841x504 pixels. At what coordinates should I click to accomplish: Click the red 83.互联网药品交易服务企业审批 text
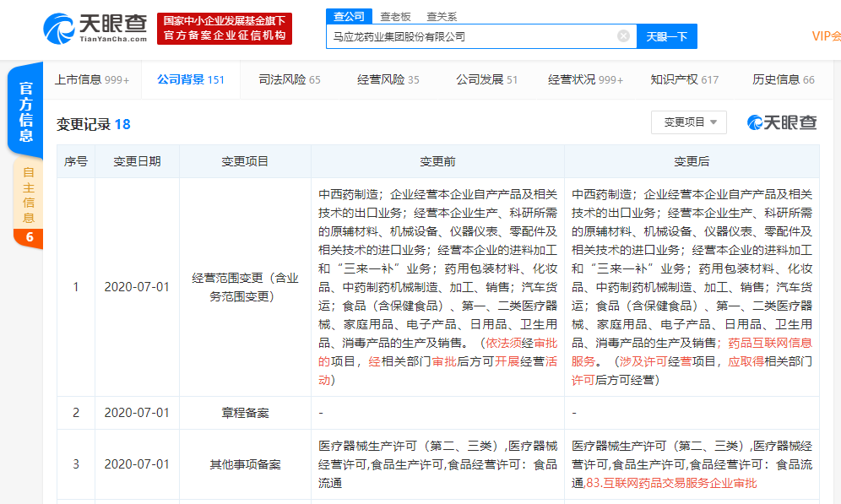click(x=671, y=483)
